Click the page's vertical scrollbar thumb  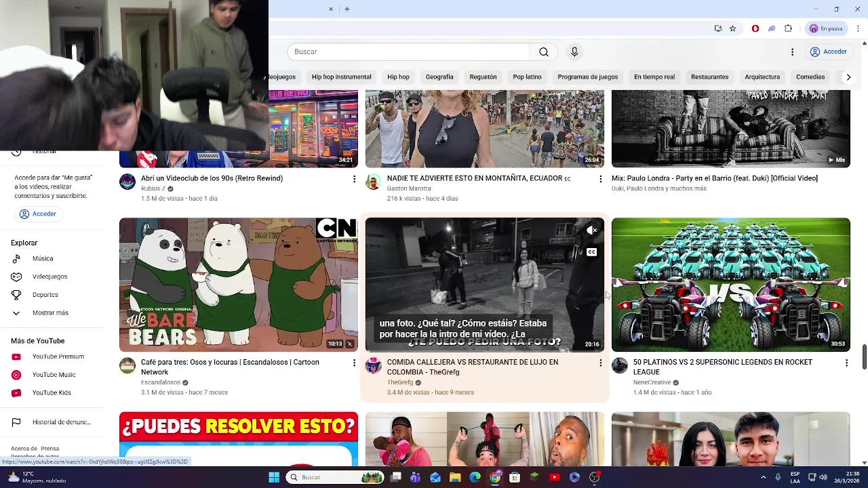coord(865,357)
